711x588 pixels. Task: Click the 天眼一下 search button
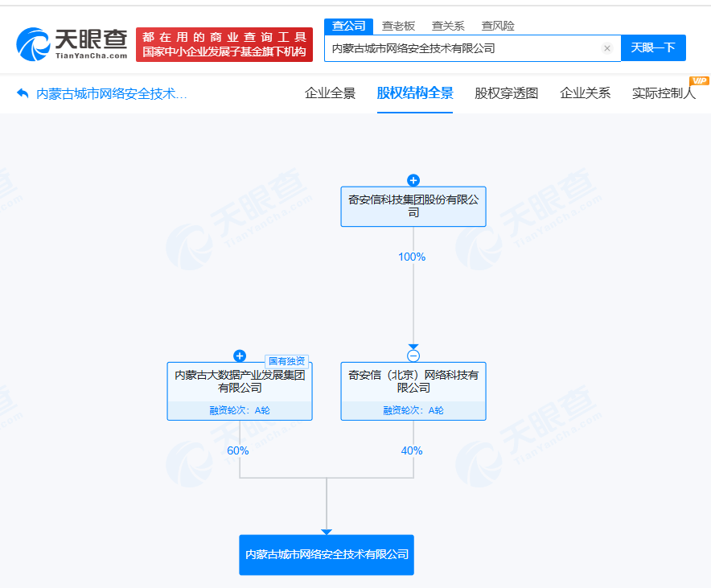654,48
